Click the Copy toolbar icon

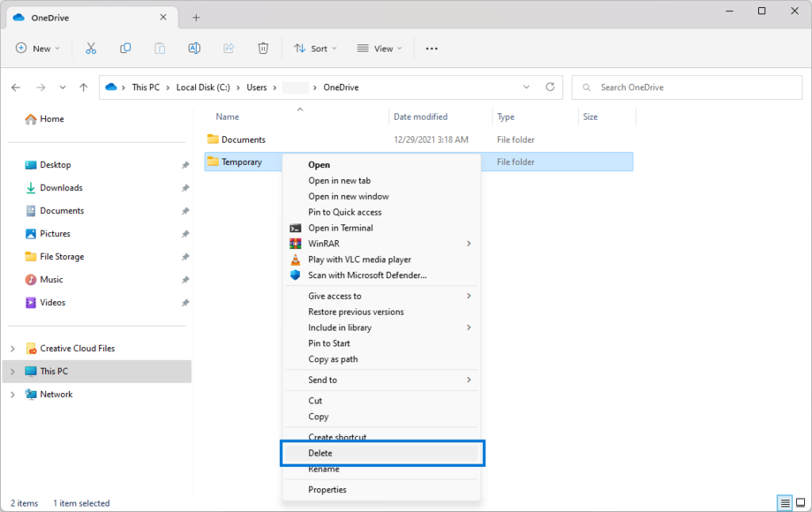click(125, 48)
